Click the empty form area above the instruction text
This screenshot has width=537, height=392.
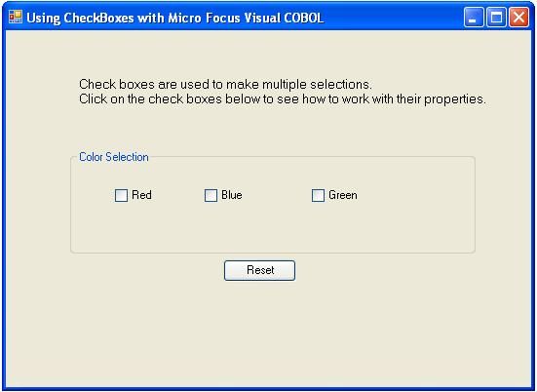(267, 53)
